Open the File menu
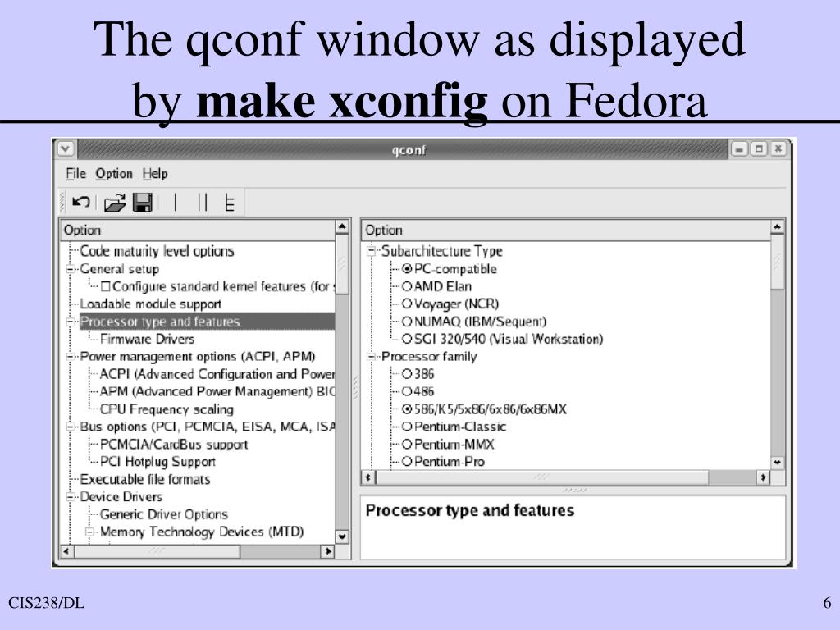The image size is (840, 630). pyautogui.click(x=75, y=174)
